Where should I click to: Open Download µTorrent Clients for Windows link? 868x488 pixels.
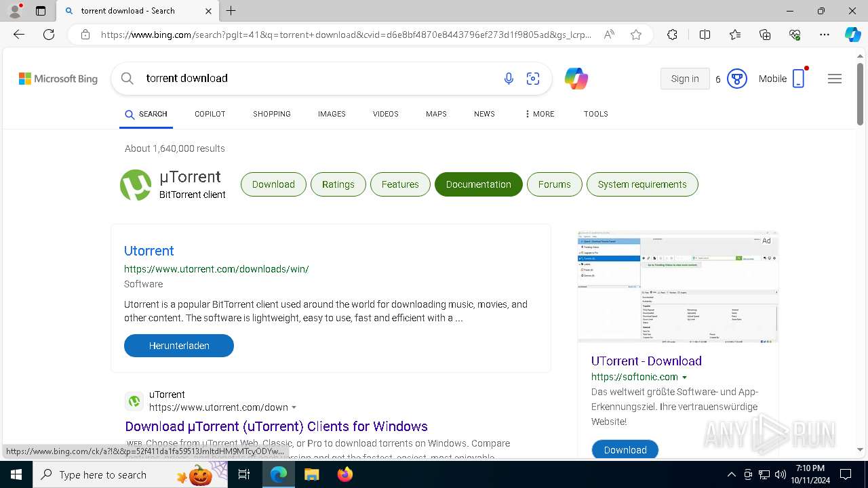pos(277,426)
